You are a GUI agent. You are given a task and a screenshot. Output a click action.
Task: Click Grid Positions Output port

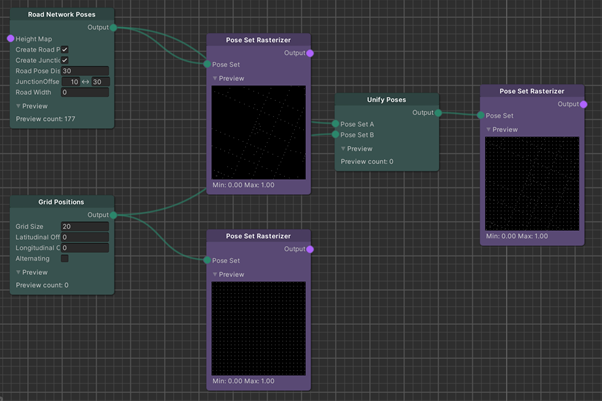pos(114,215)
